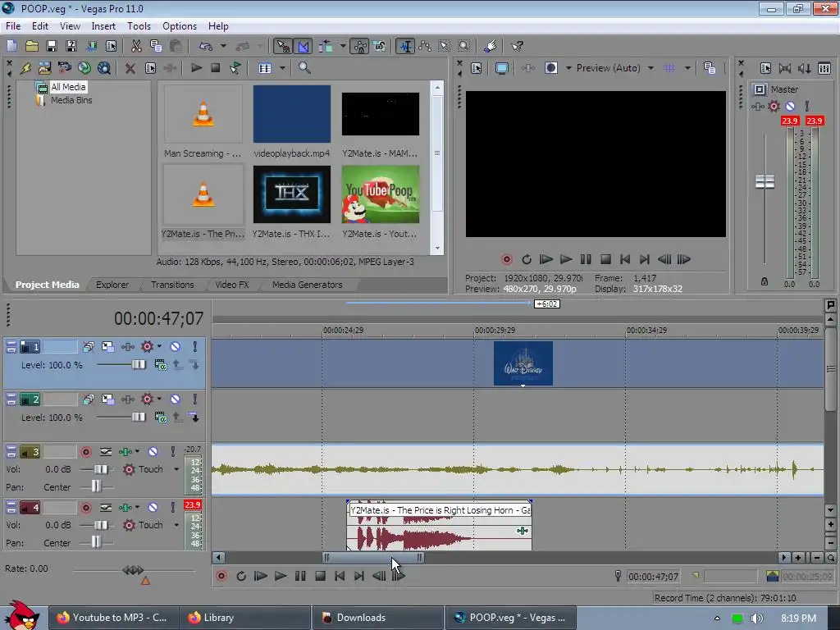840x630 pixels.
Task: Start preview of selected media clip
Action: [197, 68]
